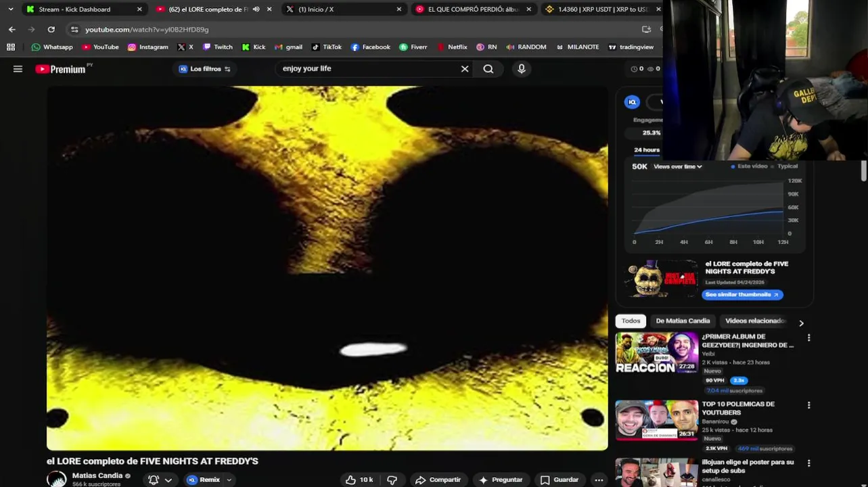Close the Inicio / X tab
The height and width of the screenshot is (487, 868).
[x=398, y=9]
